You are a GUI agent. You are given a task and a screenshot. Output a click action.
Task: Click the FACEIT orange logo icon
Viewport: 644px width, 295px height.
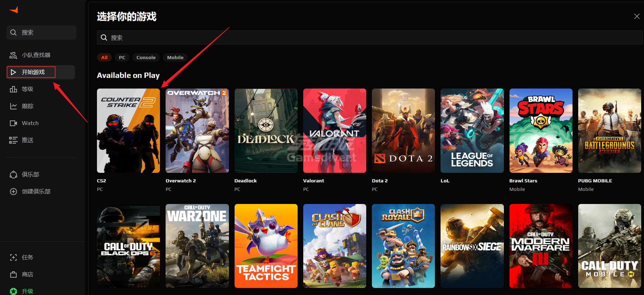(x=14, y=10)
